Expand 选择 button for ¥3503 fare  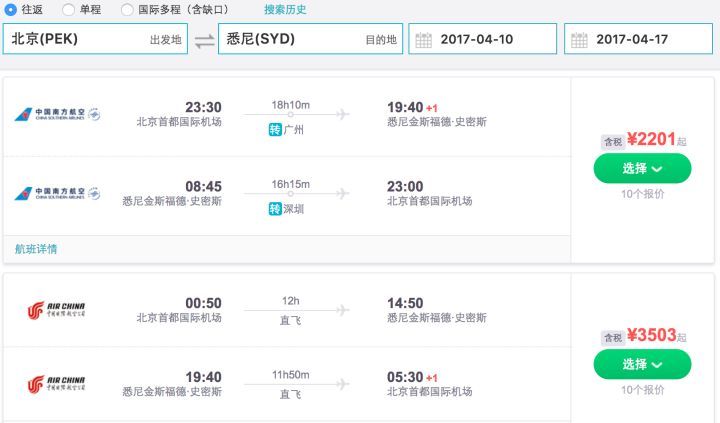coord(642,364)
